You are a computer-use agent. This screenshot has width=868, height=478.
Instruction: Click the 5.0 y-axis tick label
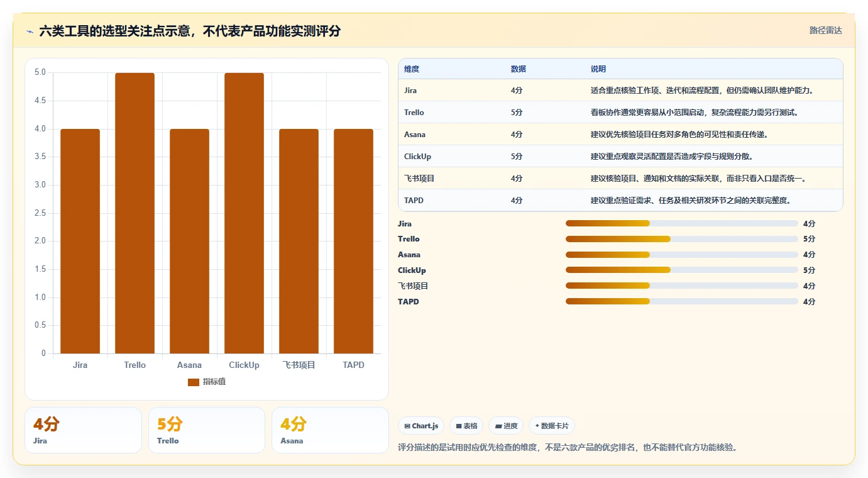click(40, 72)
